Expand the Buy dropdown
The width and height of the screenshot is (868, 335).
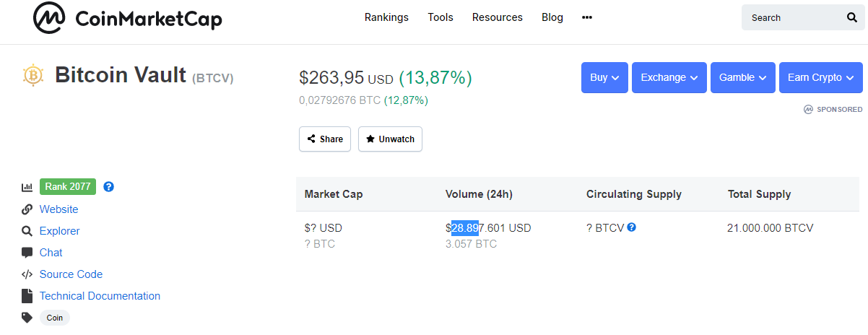click(604, 77)
